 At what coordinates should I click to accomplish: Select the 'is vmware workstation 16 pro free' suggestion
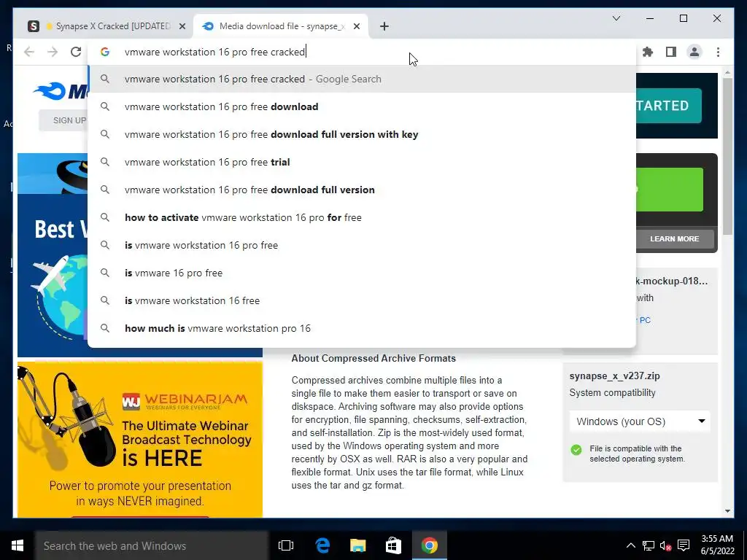[x=362, y=245]
